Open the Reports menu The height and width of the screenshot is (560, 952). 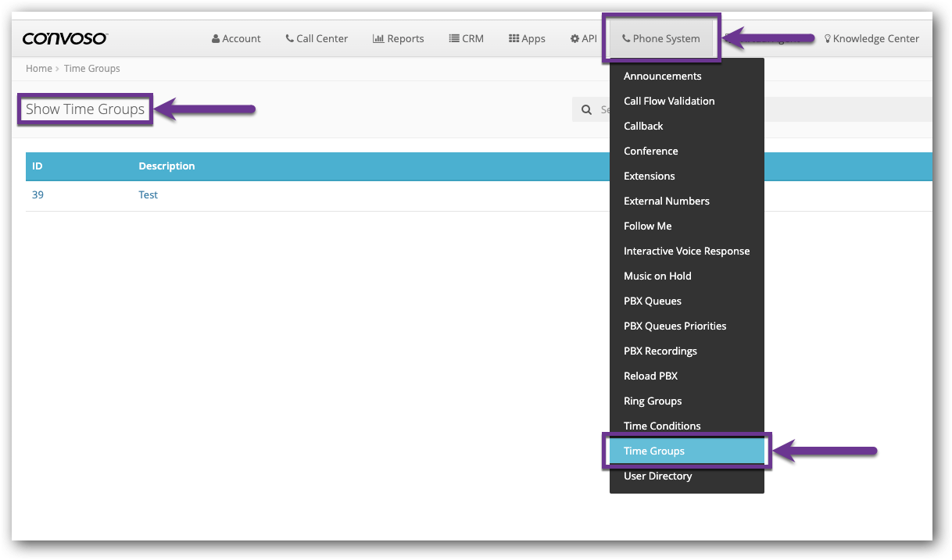(x=399, y=38)
